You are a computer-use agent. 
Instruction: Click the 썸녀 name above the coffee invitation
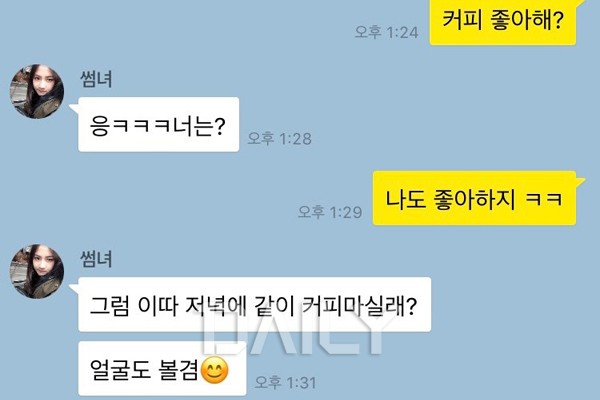point(96,259)
